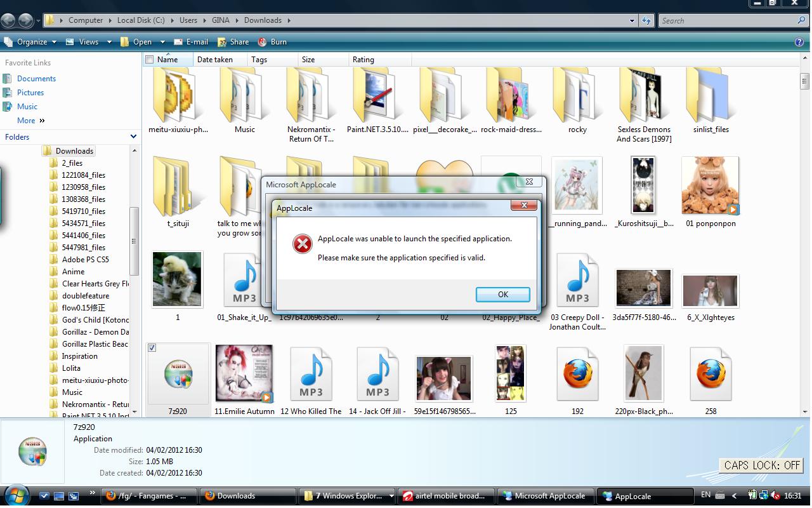Select the sinlist_files folder icon

(710, 95)
